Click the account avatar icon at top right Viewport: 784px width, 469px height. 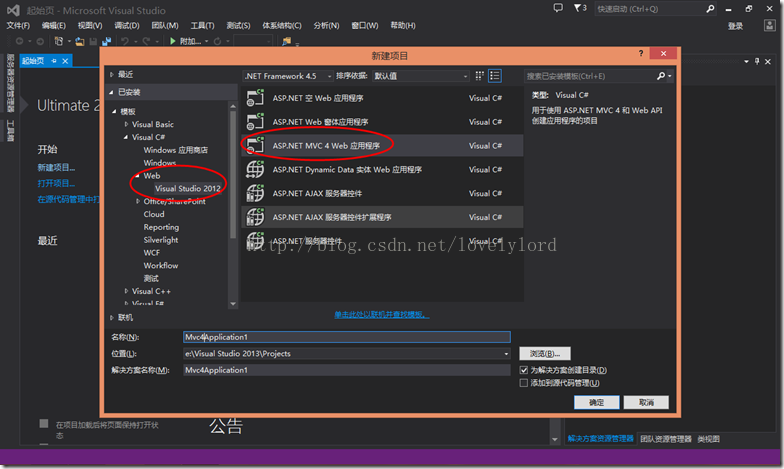click(x=770, y=26)
